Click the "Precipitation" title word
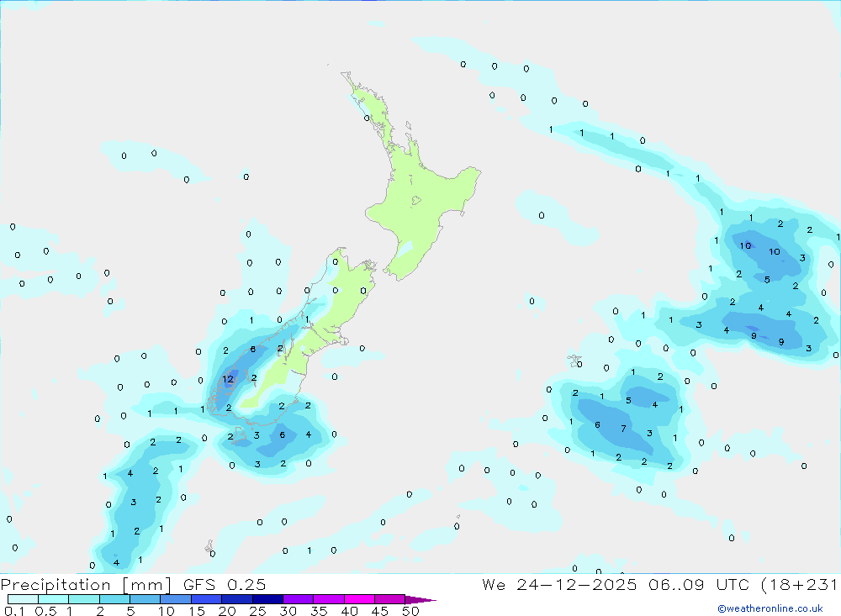The width and height of the screenshot is (841, 616). [x=56, y=585]
